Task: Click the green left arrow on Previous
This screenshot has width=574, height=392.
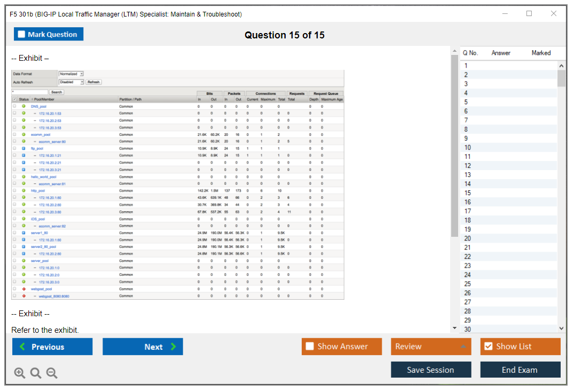Action: click(x=22, y=347)
